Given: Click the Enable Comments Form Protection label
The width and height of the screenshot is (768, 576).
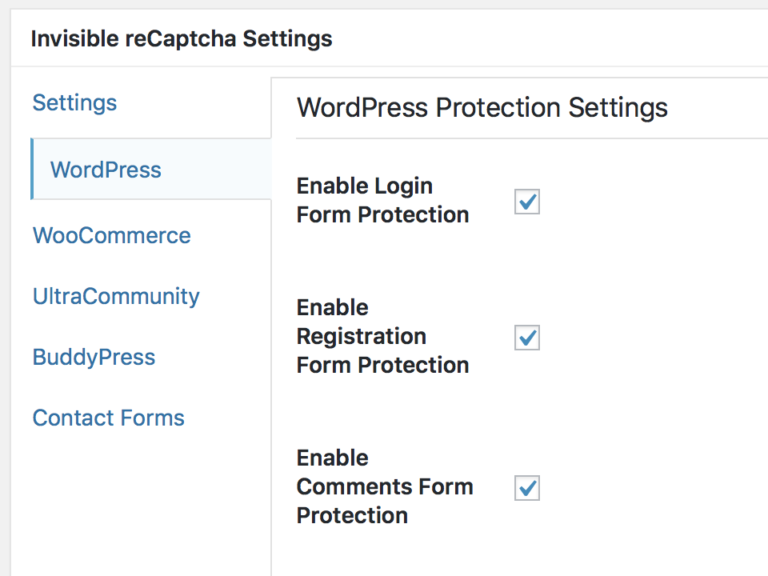Looking at the screenshot, I should 385,487.
